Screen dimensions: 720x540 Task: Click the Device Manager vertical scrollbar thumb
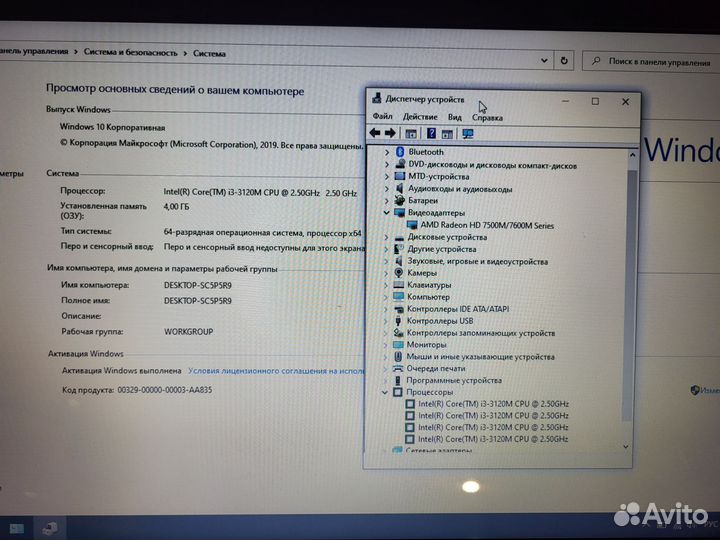630,294
